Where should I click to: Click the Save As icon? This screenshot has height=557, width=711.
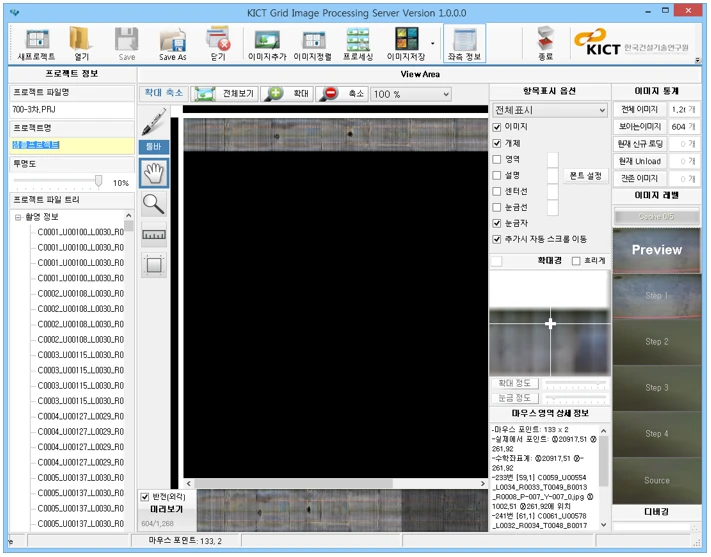click(x=173, y=44)
